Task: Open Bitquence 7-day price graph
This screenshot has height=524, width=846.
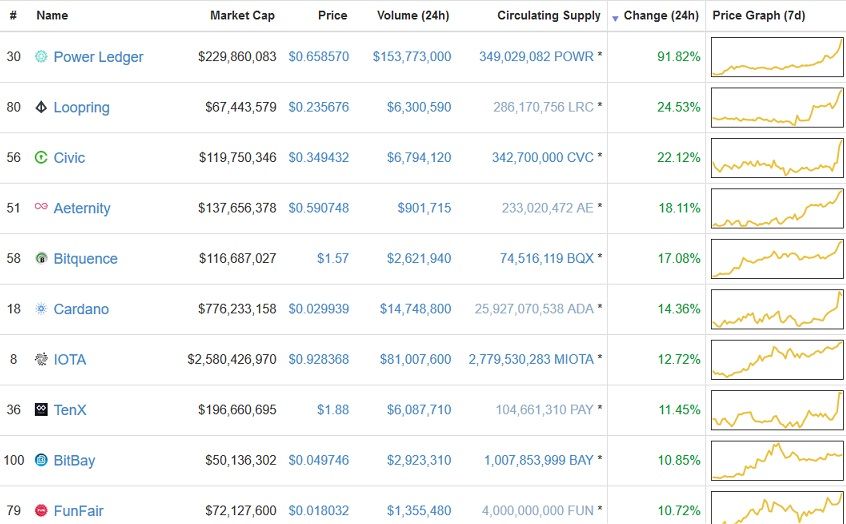Action: click(x=777, y=258)
